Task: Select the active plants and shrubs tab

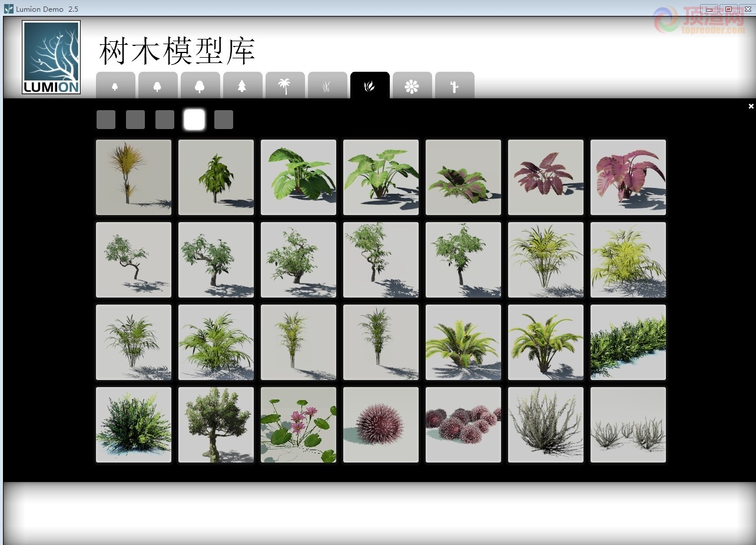Action: click(x=370, y=85)
